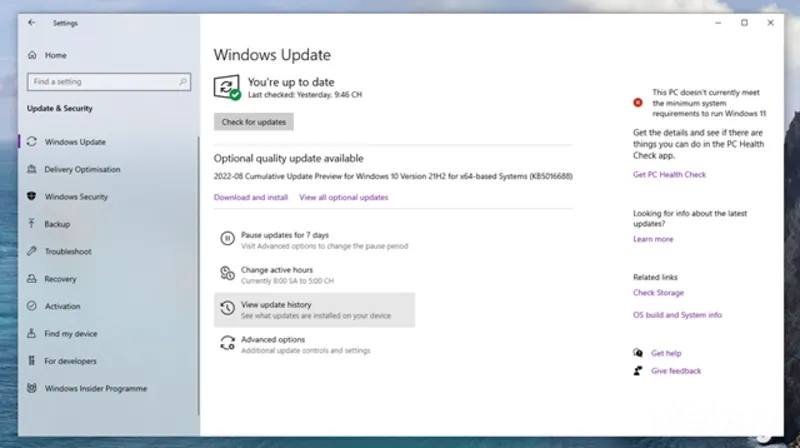Click the Check for updates button
The height and width of the screenshot is (448, 800).
pyautogui.click(x=254, y=122)
